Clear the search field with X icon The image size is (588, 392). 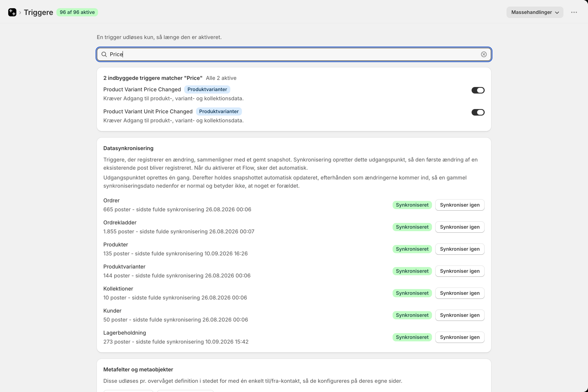(484, 54)
